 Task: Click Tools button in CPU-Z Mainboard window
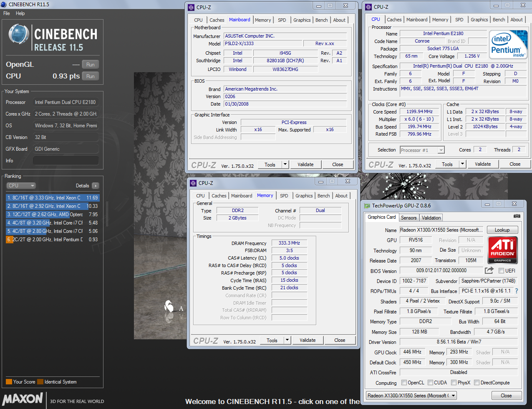(x=270, y=164)
